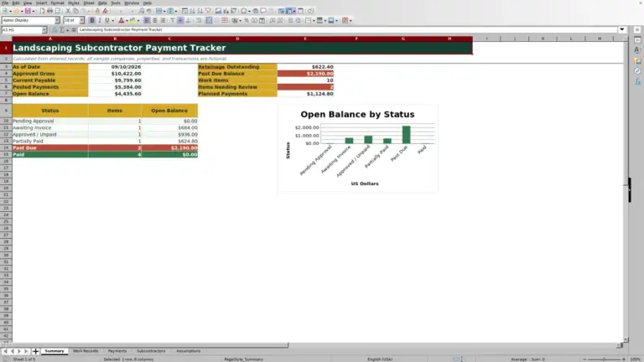This screenshot has height=362, width=644.
Task: Click the Function Wizard icon
Action: coord(55,30)
